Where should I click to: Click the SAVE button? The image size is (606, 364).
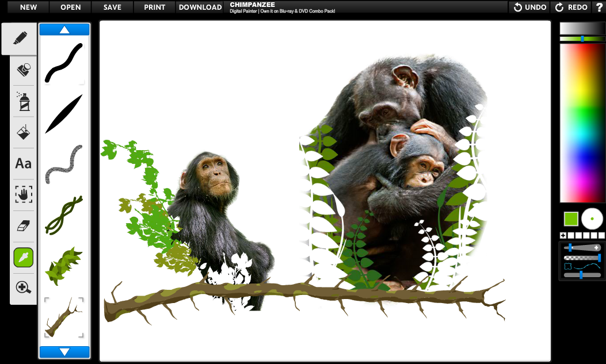tap(112, 7)
